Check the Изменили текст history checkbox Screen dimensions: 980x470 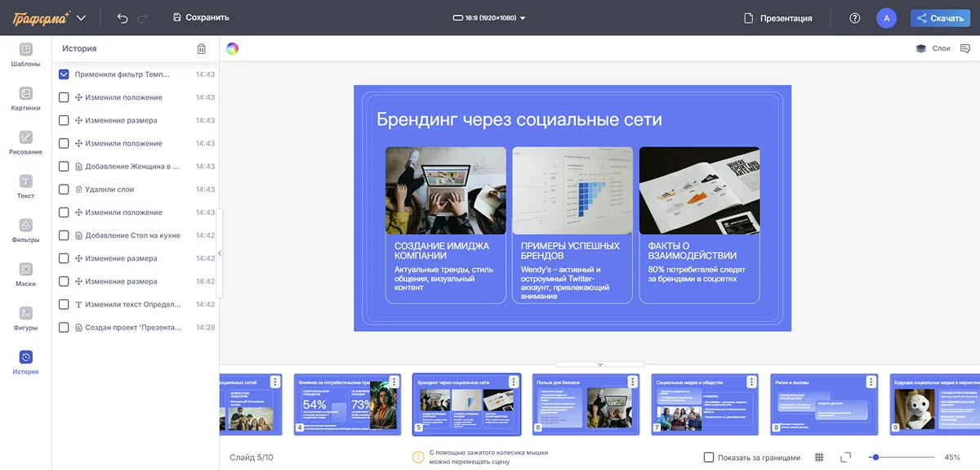click(64, 304)
